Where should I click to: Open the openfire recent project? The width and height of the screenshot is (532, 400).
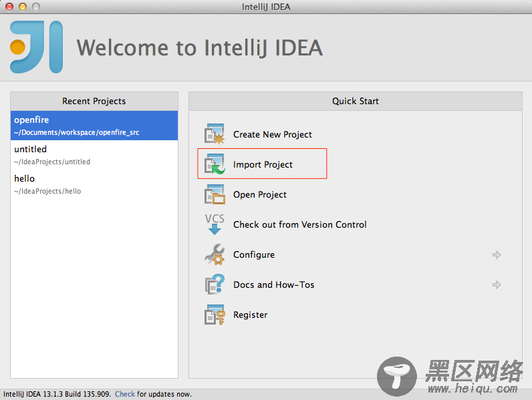pyautogui.click(x=94, y=126)
